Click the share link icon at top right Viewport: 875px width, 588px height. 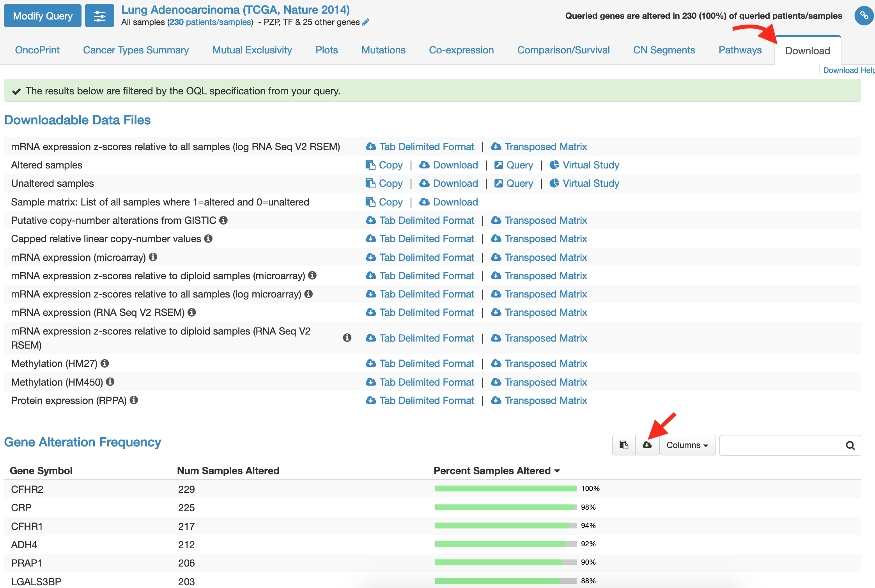864,16
